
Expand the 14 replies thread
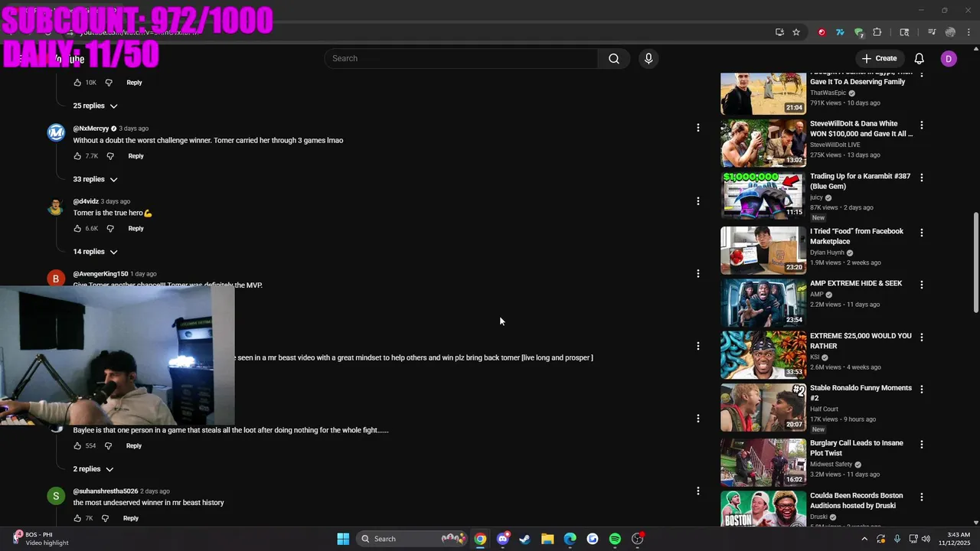(x=95, y=252)
